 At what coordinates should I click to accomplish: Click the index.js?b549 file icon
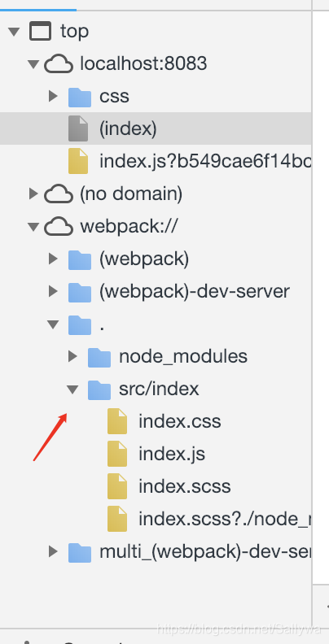click(78, 162)
